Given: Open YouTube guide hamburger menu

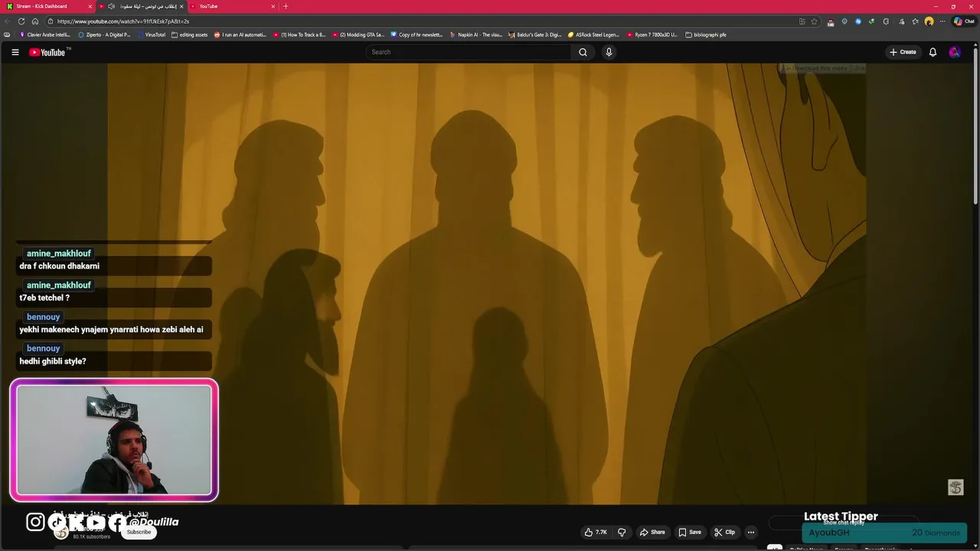Looking at the screenshot, I should (x=15, y=52).
